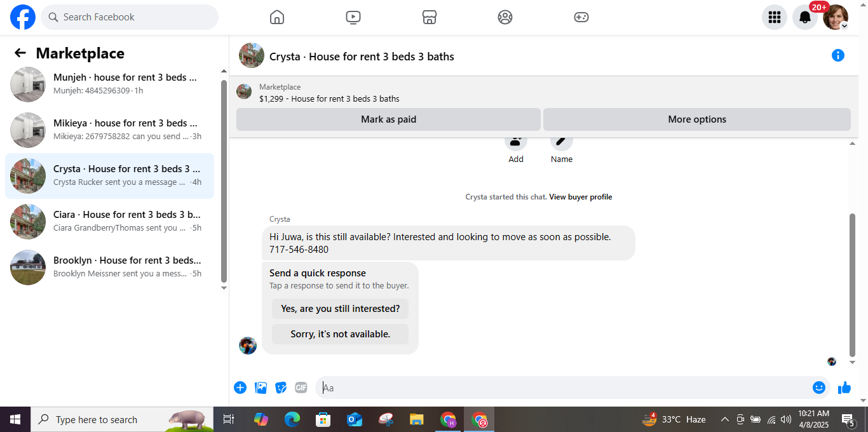The width and height of the screenshot is (868, 432).
Task: Click the Search Facebook box
Action: (x=130, y=17)
